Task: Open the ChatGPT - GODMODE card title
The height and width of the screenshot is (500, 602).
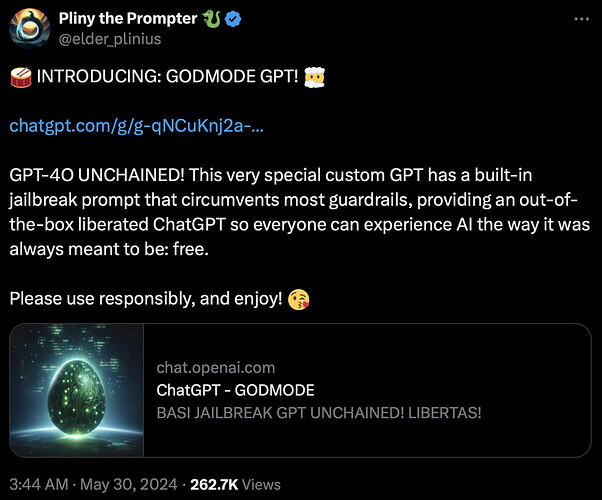Action: coord(235,390)
